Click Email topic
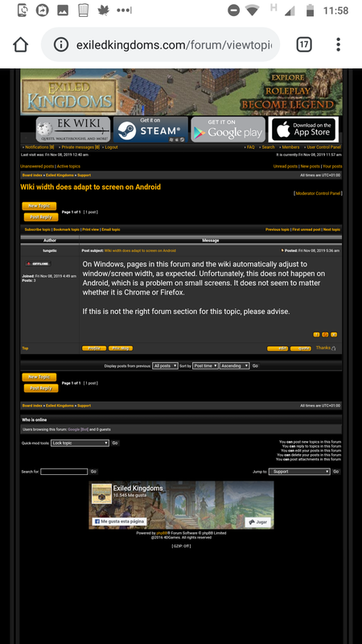The image size is (362, 644). tap(111, 229)
